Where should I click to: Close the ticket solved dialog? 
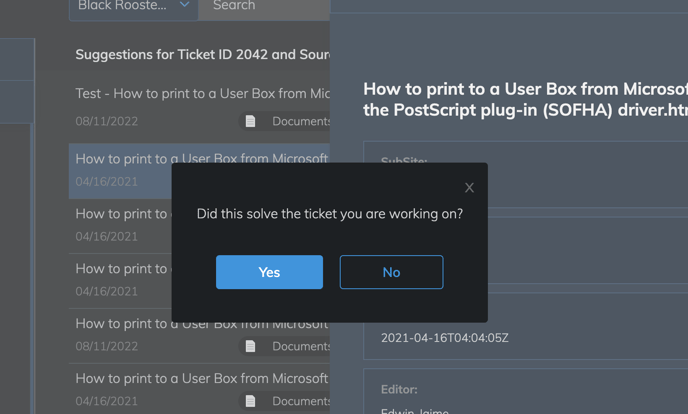click(469, 188)
